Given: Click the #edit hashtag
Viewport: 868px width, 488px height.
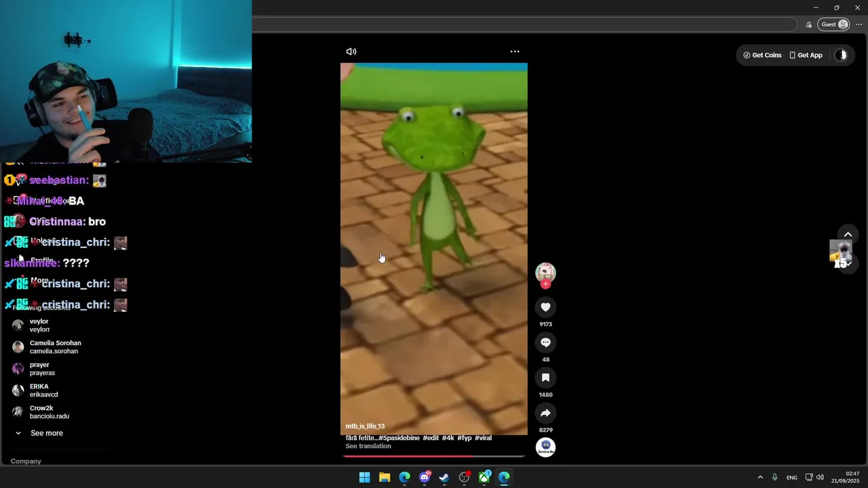Looking at the screenshot, I should pos(431,438).
